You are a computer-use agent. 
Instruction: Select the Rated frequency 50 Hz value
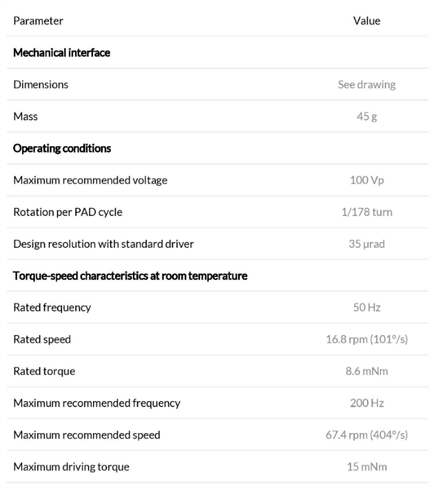coord(366,308)
